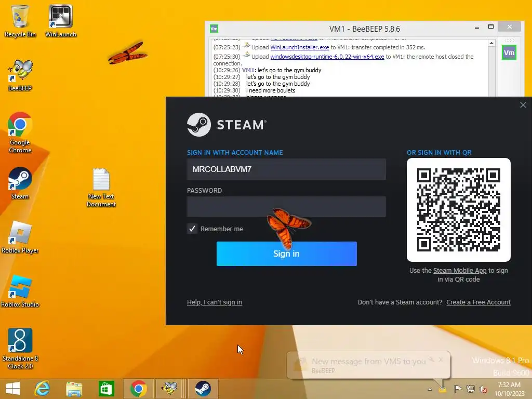532x399 pixels.
Task: Open network status tray icon
Action: point(471,389)
